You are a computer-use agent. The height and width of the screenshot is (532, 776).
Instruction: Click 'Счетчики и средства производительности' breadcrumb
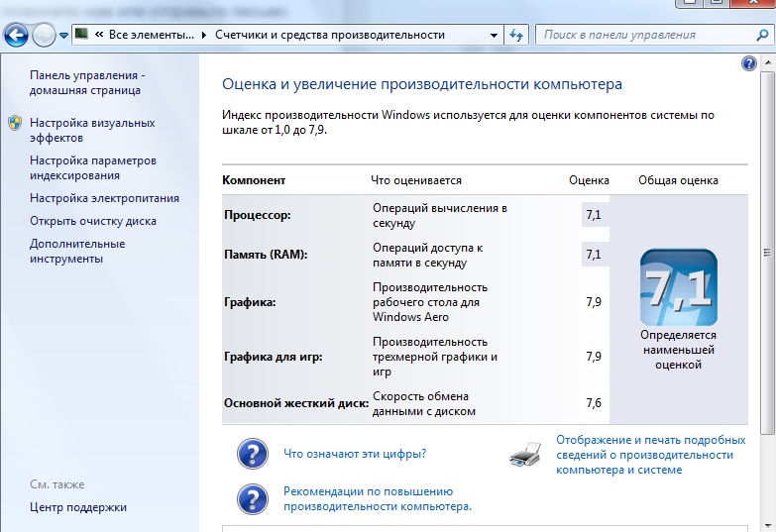(330, 35)
